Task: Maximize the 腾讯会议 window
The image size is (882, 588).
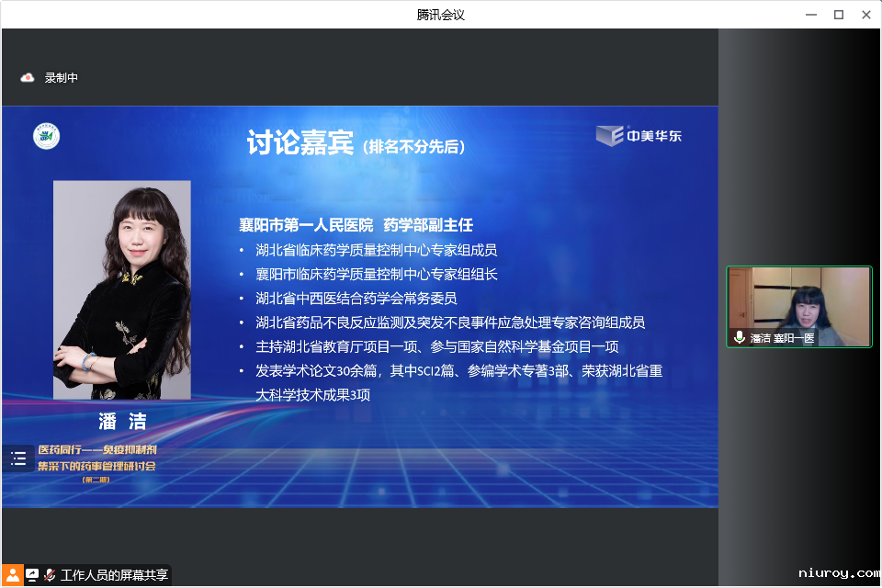Action: point(838,15)
